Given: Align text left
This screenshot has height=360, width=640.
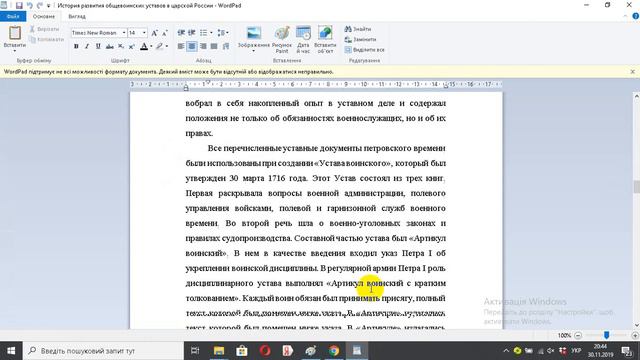Looking at the screenshot, I should pyautogui.click(x=181, y=47).
